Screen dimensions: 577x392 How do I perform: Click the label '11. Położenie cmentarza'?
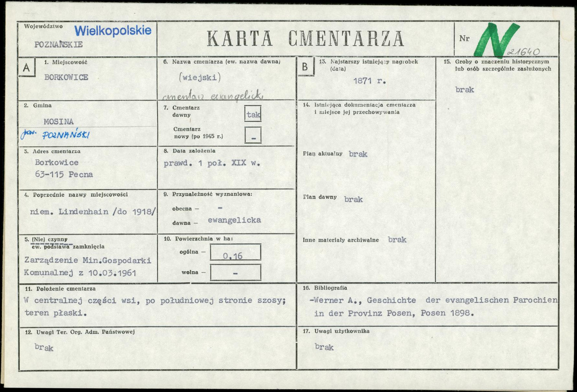click(60, 289)
